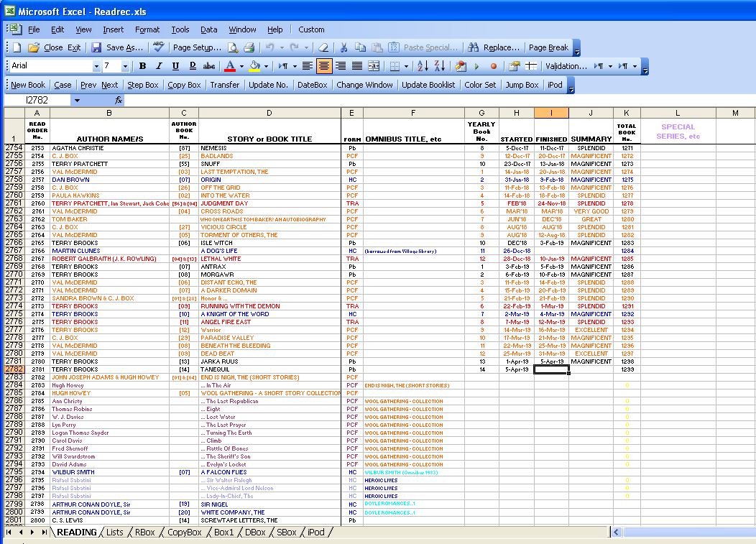Click the Save disk icon
The width and height of the screenshot is (756, 544).
click(96, 47)
